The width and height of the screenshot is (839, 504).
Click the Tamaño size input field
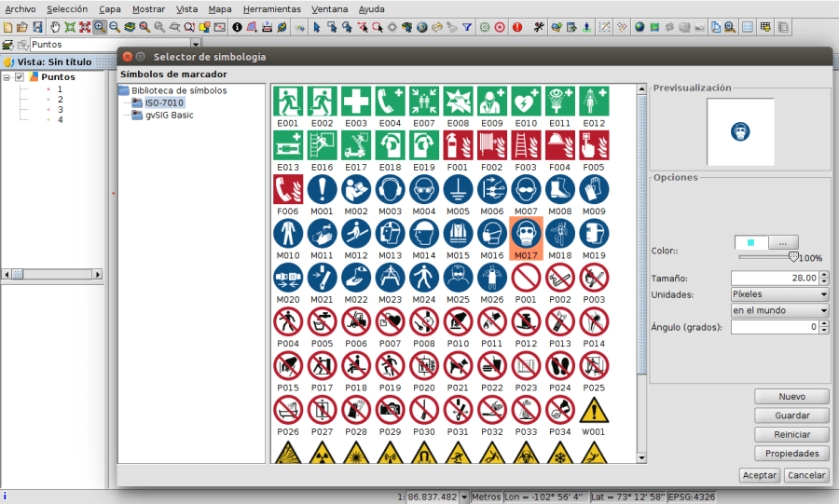pyautogui.click(x=774, y=278)
